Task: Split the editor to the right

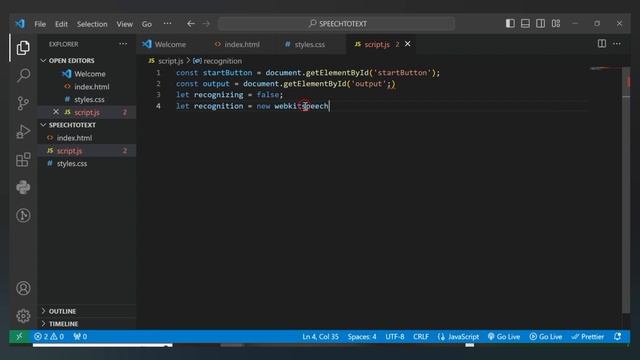Action: pos(602,43)
